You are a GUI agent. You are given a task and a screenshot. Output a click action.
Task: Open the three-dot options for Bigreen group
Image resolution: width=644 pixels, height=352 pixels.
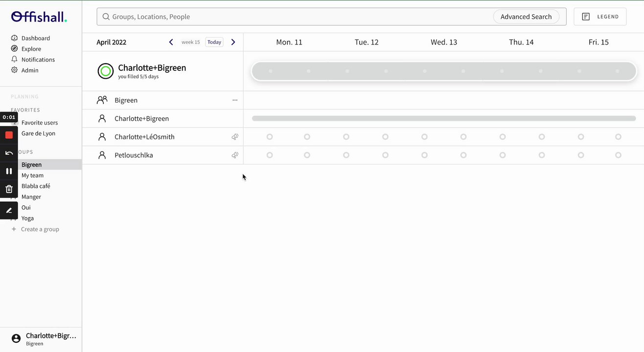click(235, 100)
